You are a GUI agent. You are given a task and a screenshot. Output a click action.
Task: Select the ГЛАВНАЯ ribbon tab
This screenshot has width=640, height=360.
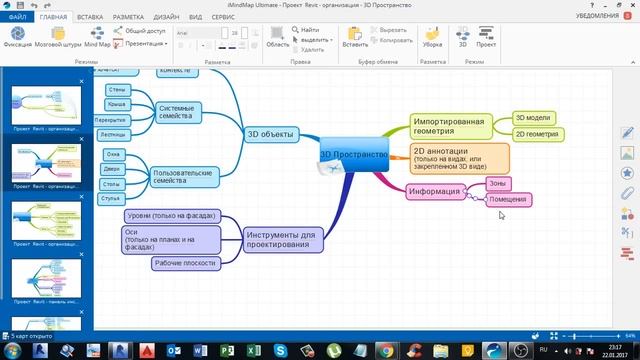53,17
